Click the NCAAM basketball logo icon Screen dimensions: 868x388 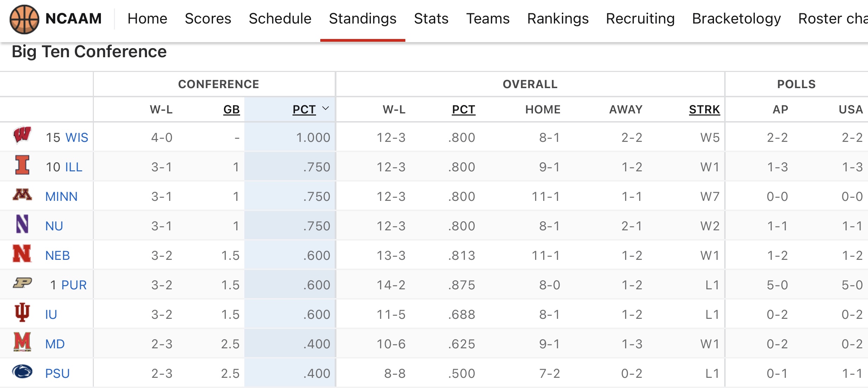[x=24, y=19]
